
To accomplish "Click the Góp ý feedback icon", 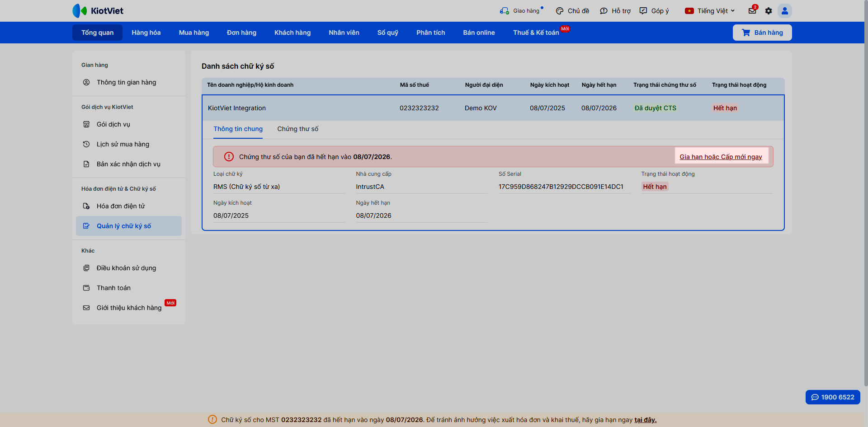I will 643,11.
